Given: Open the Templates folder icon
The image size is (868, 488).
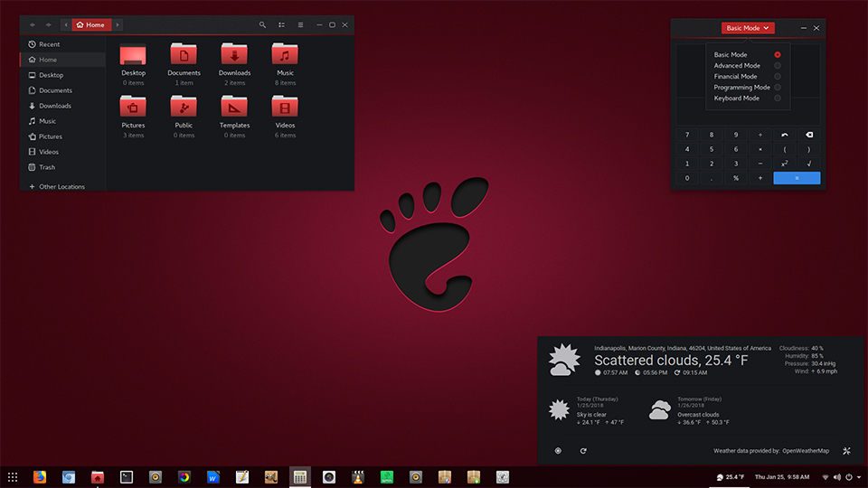Looking at the screenshot, I should coord(234,107).
